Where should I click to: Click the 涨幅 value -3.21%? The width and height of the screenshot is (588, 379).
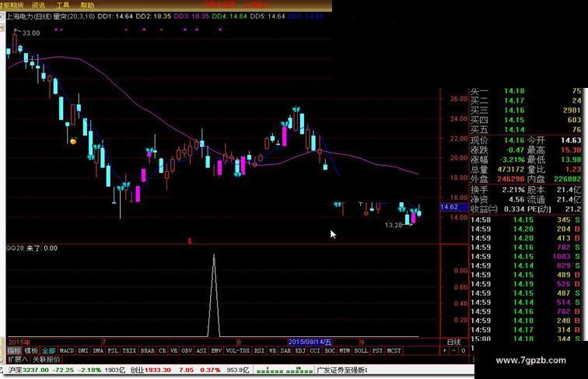(x=512, y=160)
